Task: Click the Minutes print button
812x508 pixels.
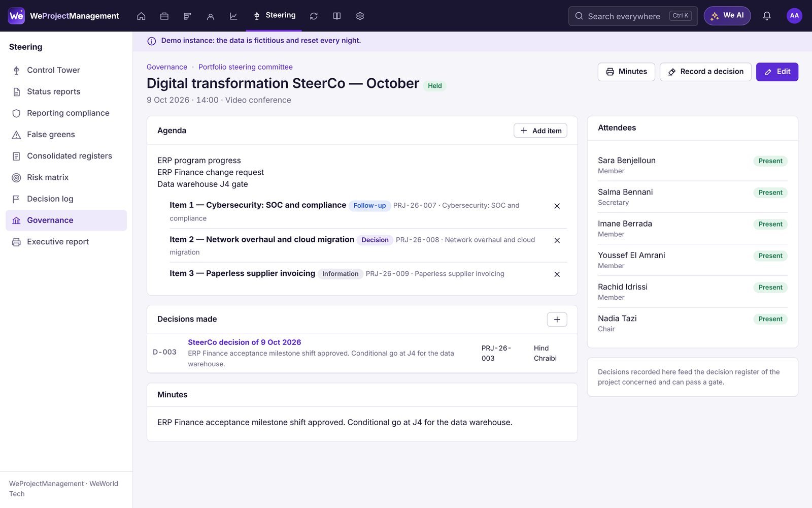Action: pos(626,72)
